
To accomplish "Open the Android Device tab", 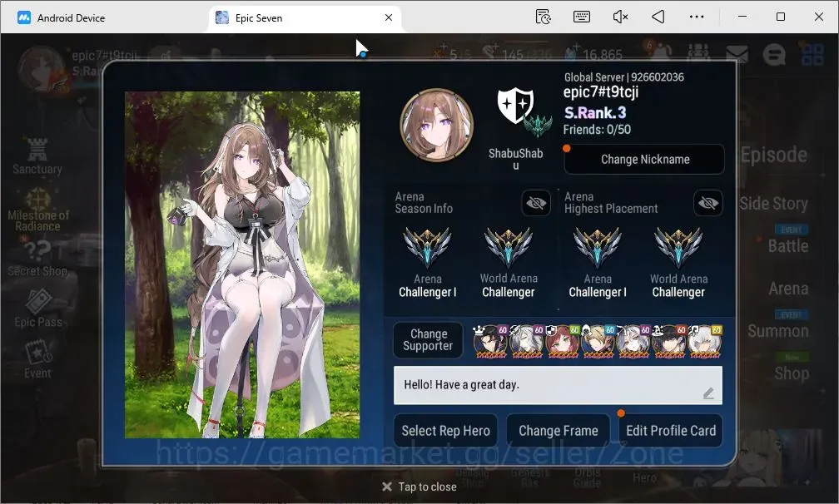I will 62,17.
